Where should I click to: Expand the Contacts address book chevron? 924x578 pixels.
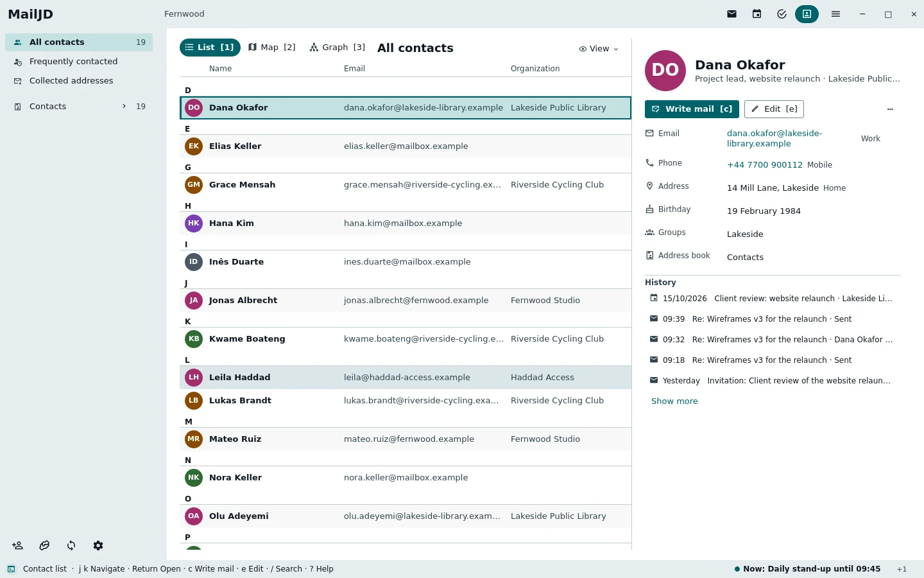coord(124,107)
